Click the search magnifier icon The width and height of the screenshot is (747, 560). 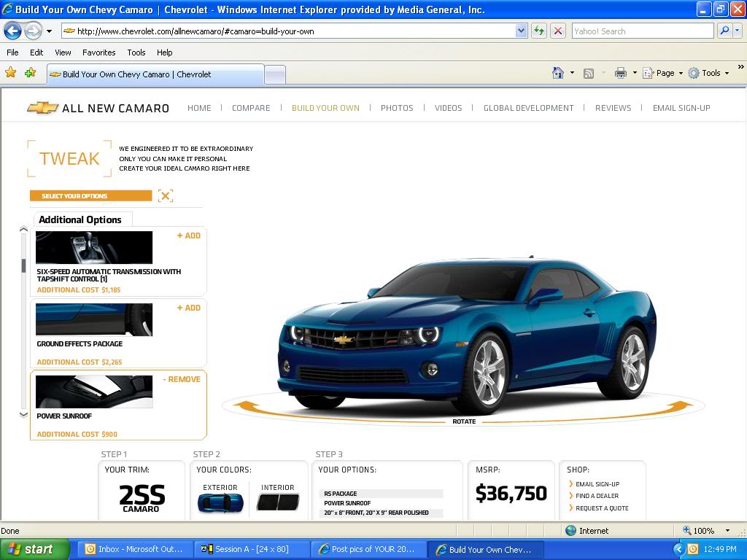(x=724, y=31)
